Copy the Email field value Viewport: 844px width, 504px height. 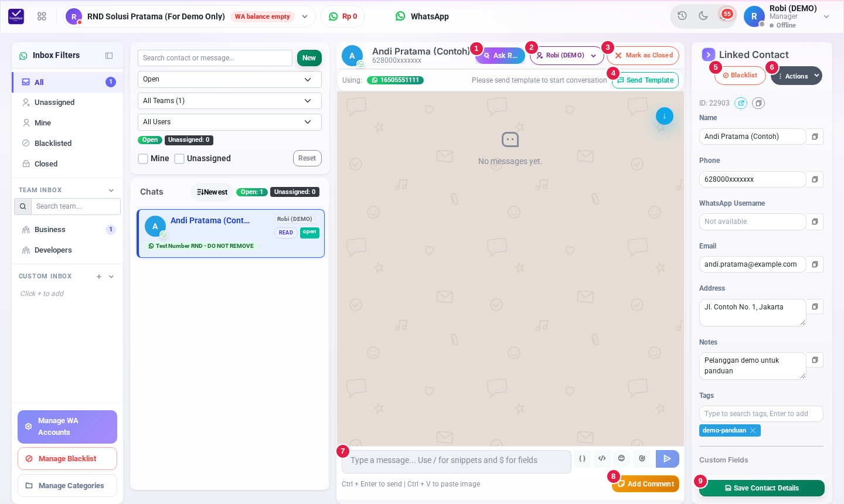(815, 264)
